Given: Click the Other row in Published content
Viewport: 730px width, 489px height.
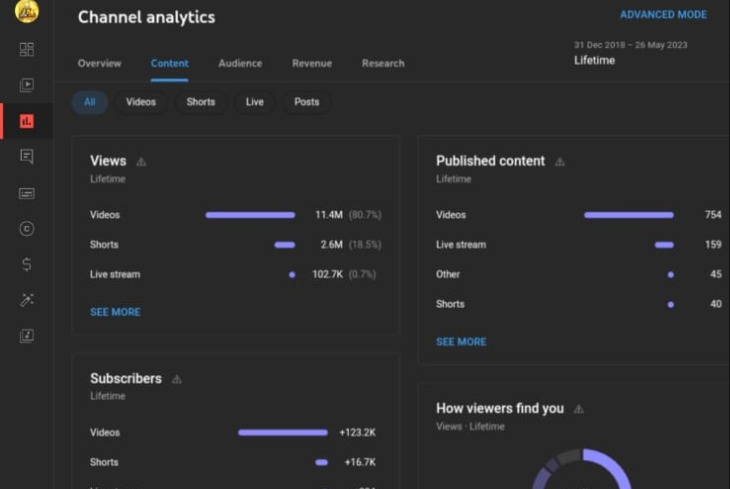Looking at the screenshot, I should 579,275.
